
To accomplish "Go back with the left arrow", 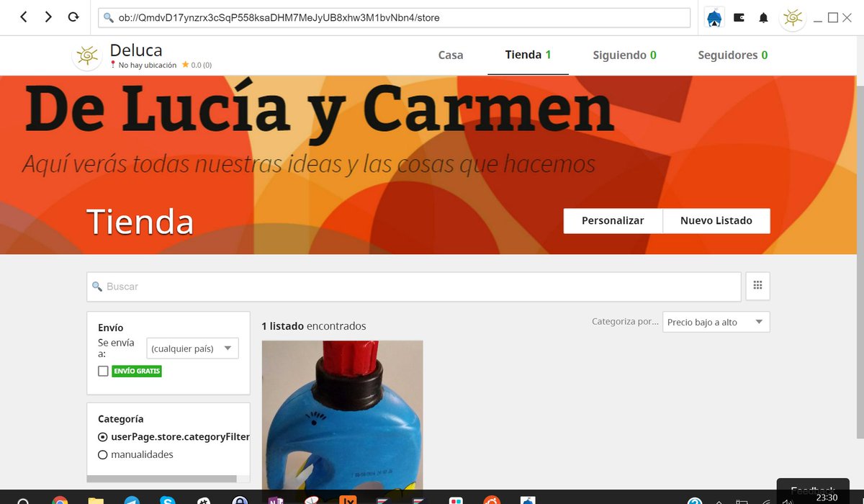I will (x=24, y=17).
